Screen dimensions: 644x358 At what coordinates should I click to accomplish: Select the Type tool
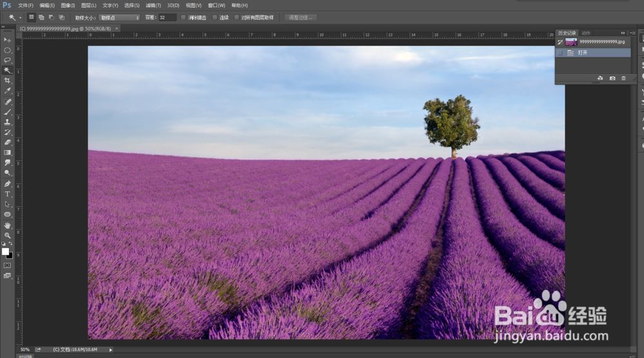[7, 194]
